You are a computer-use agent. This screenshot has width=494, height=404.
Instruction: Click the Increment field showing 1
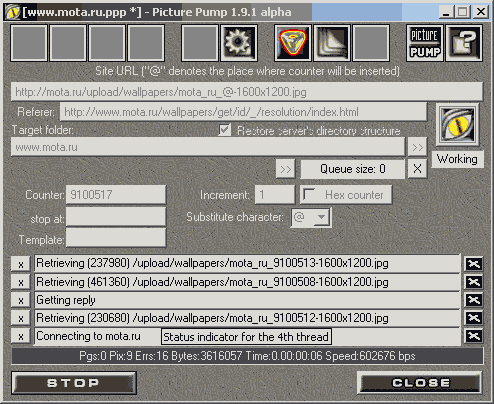275,195
